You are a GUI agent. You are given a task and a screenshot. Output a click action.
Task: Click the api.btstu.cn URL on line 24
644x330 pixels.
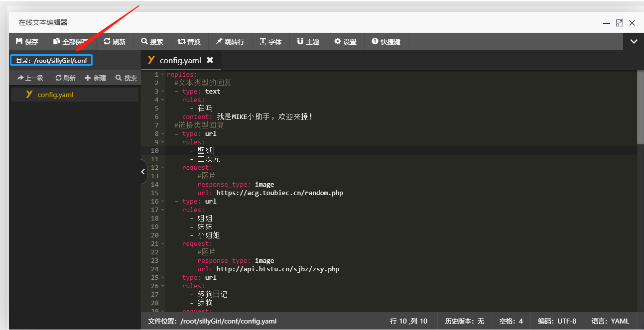pyautogui.click(x=278, y=269)
